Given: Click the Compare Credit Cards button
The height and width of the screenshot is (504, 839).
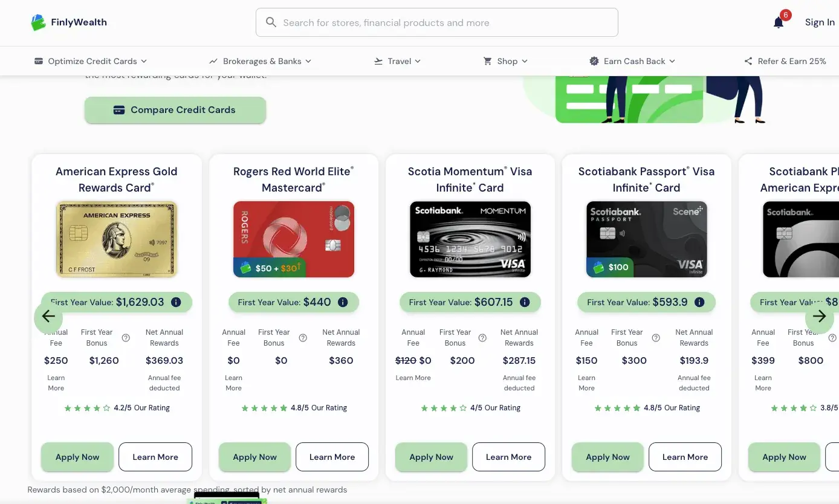Looking at the screenshot, I should (175, 110).
